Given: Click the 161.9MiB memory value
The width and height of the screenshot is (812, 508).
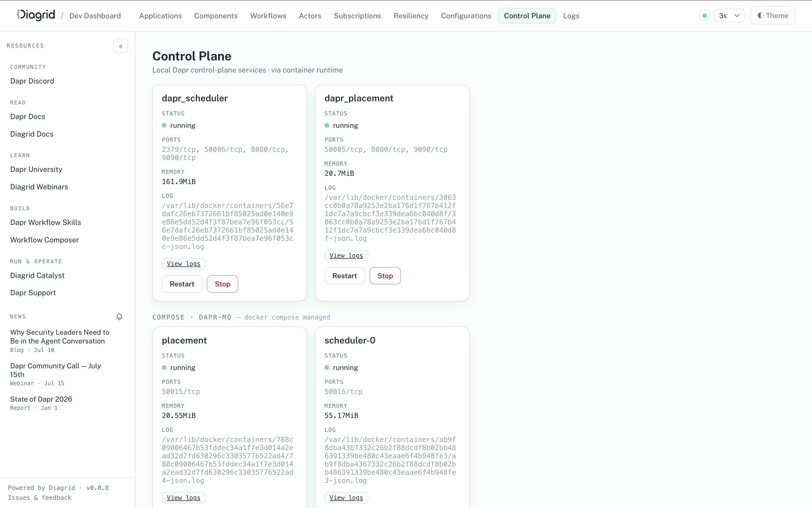Looking at the screenshot, I should (179, 181).
